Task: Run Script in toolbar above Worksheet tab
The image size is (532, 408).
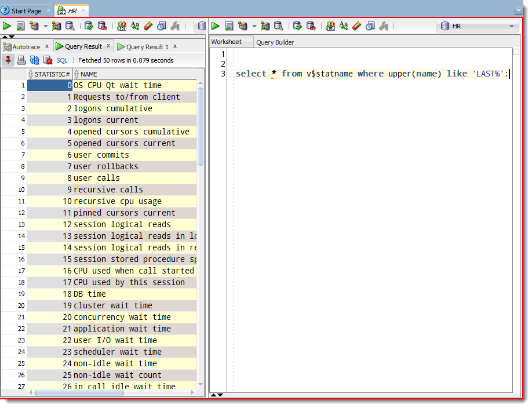Action: point(229,26)
